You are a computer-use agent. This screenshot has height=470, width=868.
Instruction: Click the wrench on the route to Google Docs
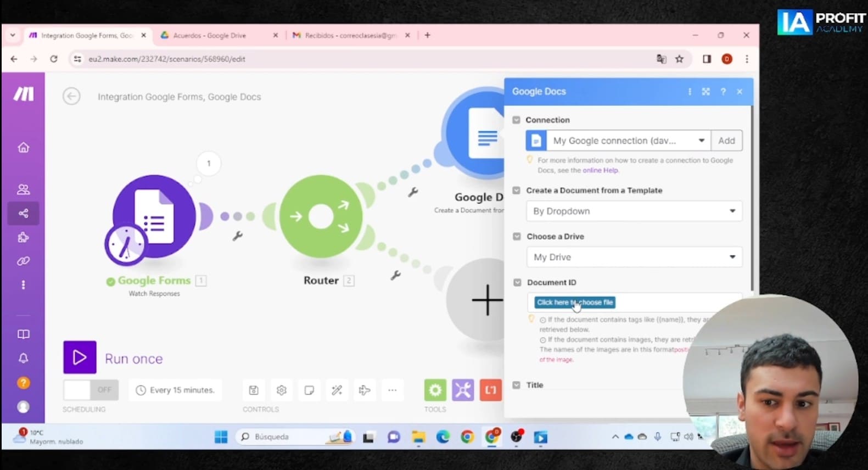tap(413, 192)
